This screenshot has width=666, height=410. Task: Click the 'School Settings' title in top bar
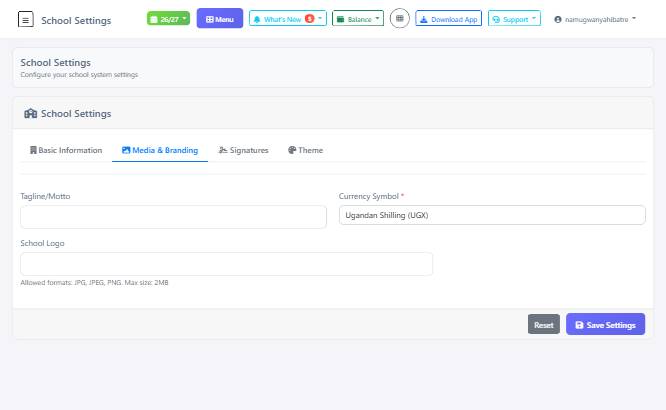[x=76, y=20]
